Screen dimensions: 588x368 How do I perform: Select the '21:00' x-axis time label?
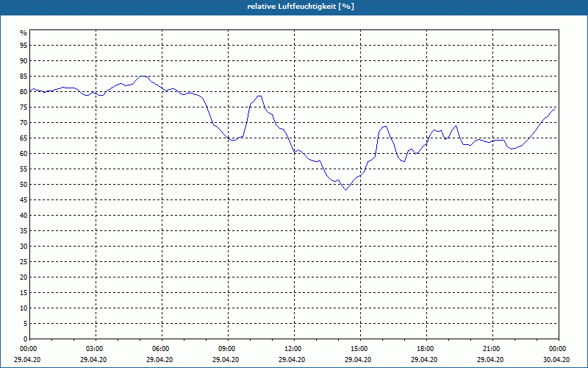pyautogui.click(x=492, y=349)
